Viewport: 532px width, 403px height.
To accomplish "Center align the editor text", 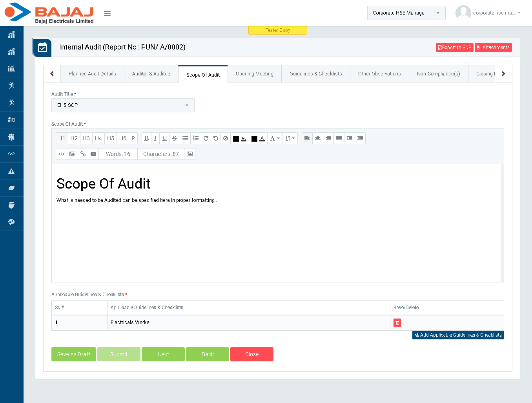I will coord(318,138).
